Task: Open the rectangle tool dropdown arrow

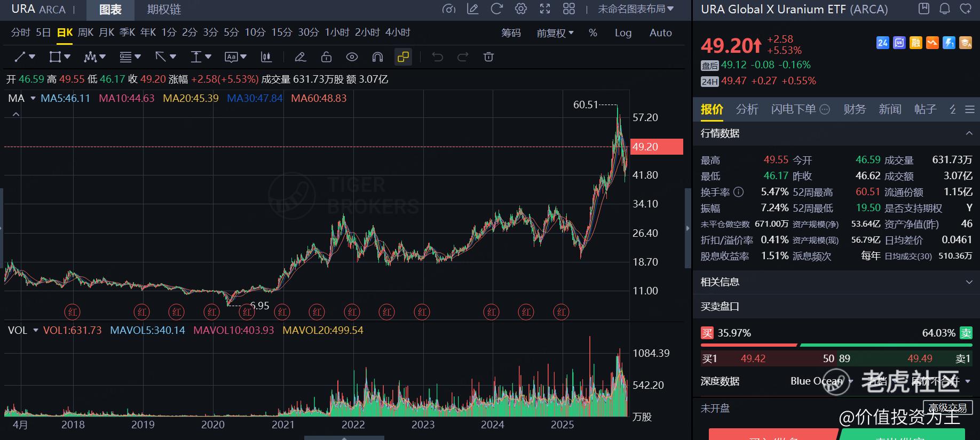Action: click(x=67, y=57)
